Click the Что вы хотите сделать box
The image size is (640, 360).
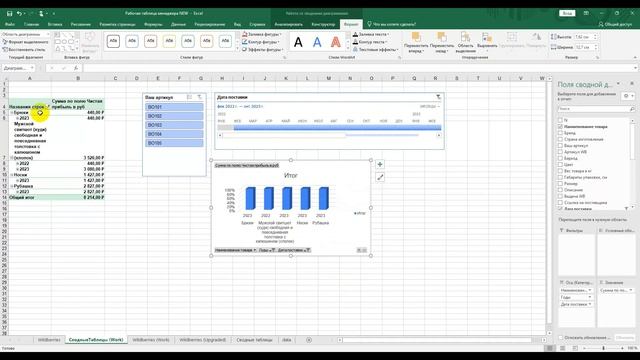tap(391, 24)
